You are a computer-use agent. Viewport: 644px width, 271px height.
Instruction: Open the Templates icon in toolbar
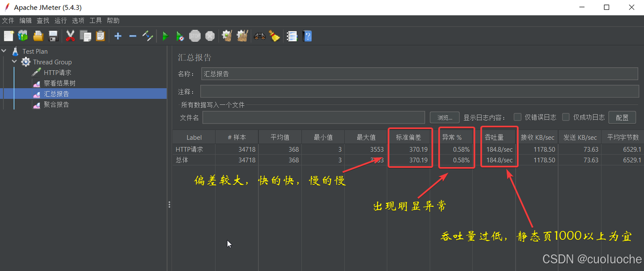(x=23, y=36)
